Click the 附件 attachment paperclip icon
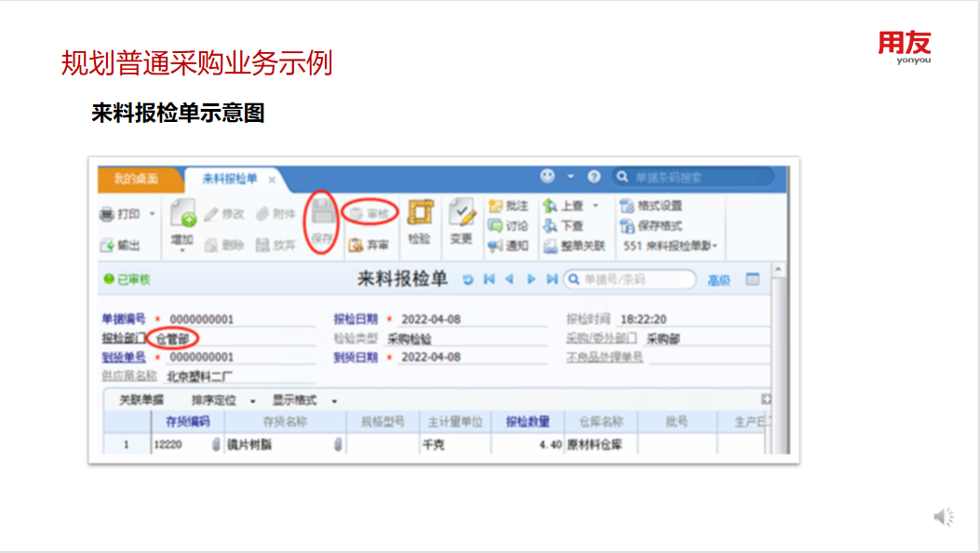Screen dimensions: 980x553 (262, 214)
